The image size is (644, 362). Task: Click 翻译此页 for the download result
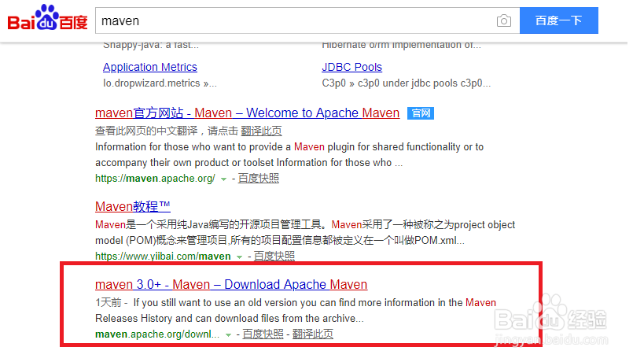point(312,334)
